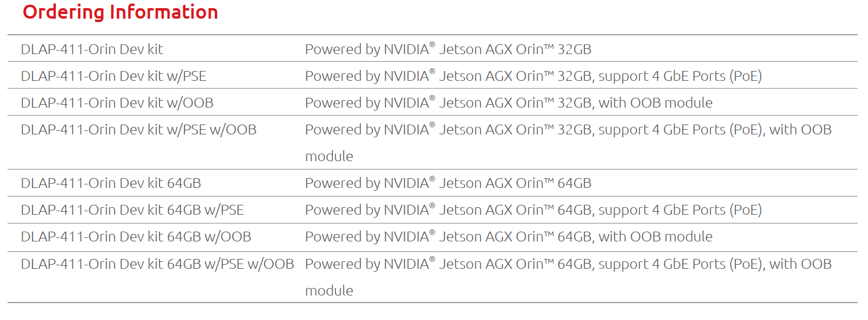Click the Ordering Information heading
The image size is (868, 320).
[x=120, y=12]
